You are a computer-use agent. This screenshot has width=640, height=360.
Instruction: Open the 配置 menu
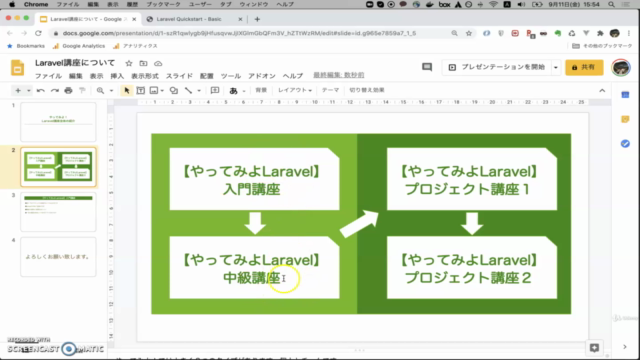[207, 76]
